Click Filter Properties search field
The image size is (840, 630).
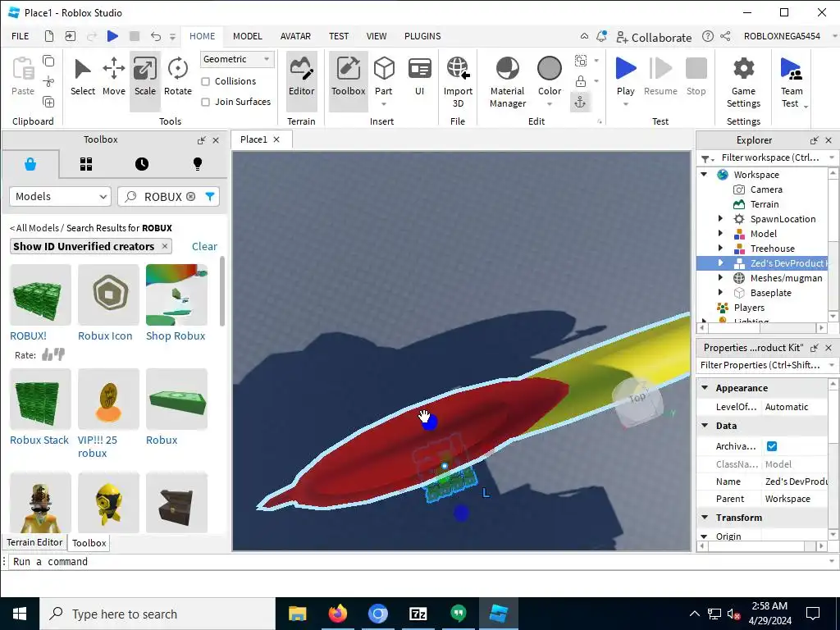click(761, 365)
